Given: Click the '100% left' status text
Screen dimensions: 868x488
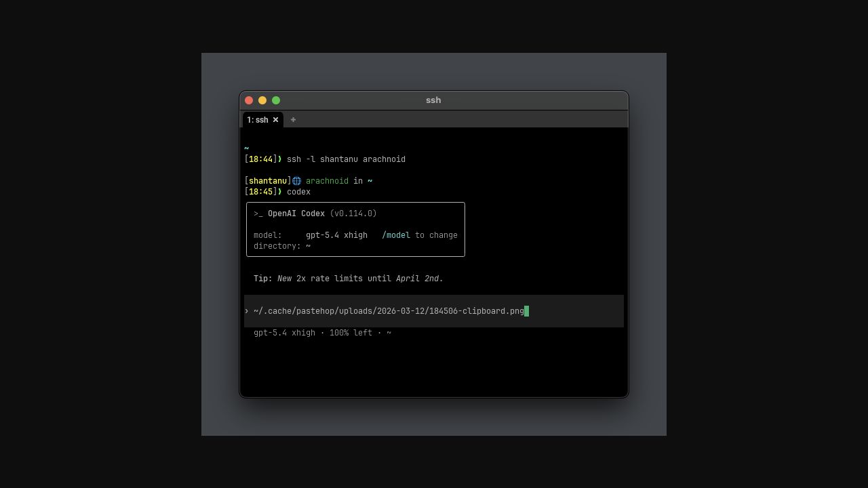Looking at the screenshot, I should (351, 333).
